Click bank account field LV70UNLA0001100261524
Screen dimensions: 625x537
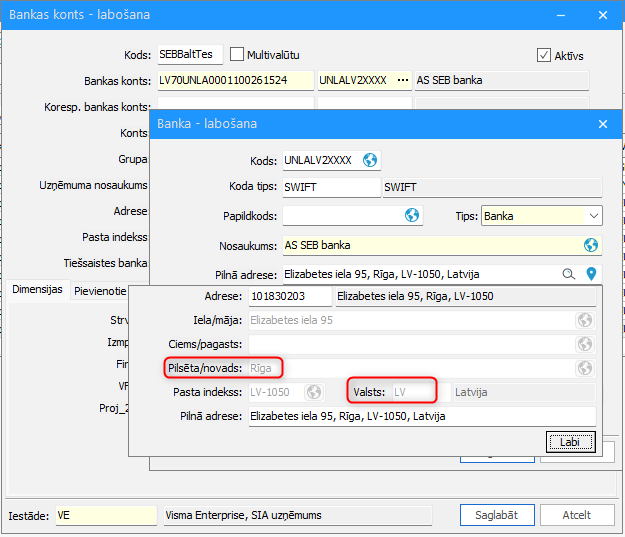click(x=235, y=81)
